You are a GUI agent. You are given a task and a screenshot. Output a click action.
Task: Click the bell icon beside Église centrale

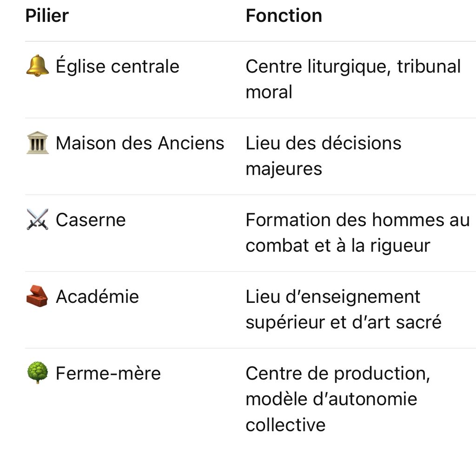(37, 66)
